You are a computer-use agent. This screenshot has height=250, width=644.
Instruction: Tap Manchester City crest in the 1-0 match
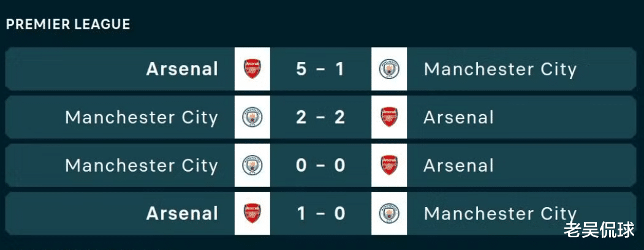389,213
